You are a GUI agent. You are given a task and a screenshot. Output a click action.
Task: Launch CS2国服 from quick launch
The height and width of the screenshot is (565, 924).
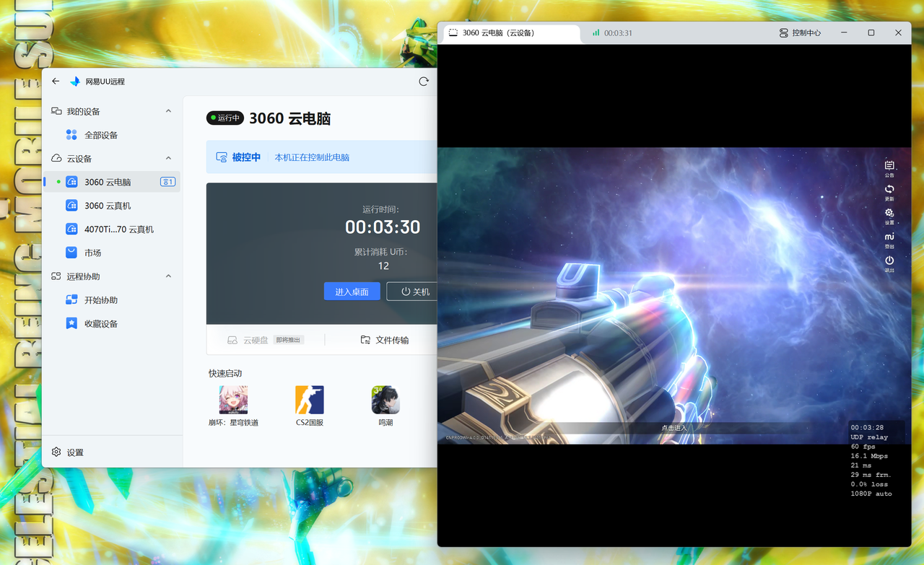coord(310,406)
